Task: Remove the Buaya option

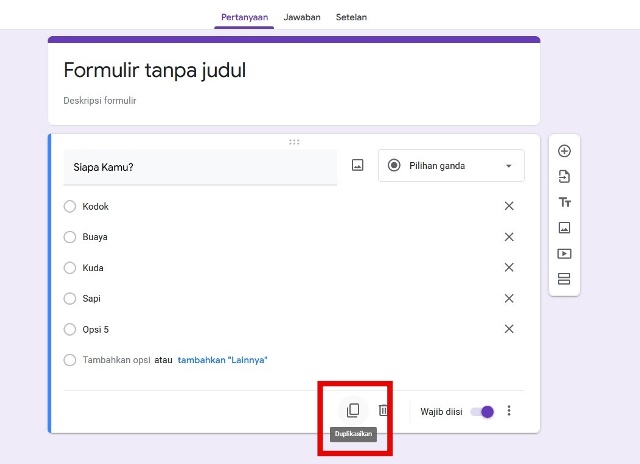Action: click(509, 237)
